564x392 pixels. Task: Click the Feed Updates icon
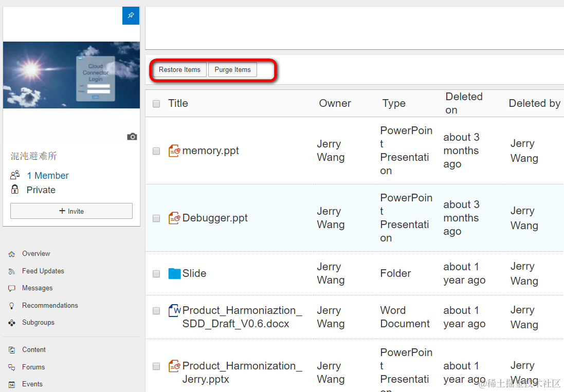tap(11, 271)
